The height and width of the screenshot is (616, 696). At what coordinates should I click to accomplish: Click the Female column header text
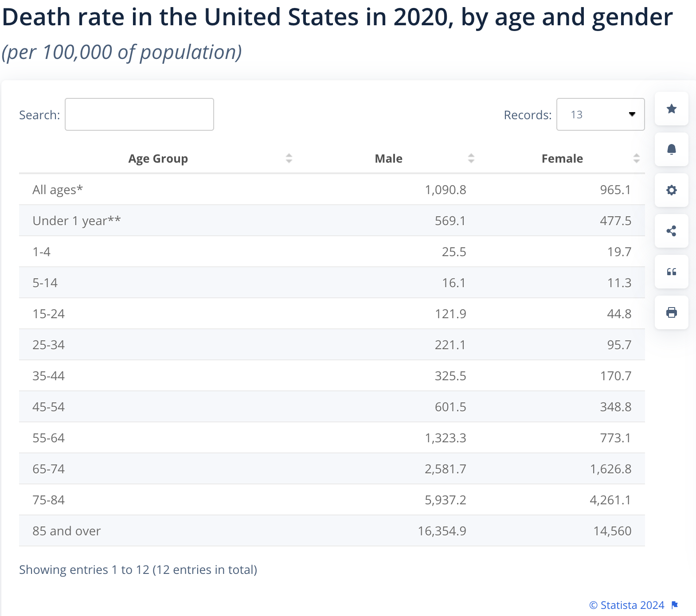[x=562, y=159]
